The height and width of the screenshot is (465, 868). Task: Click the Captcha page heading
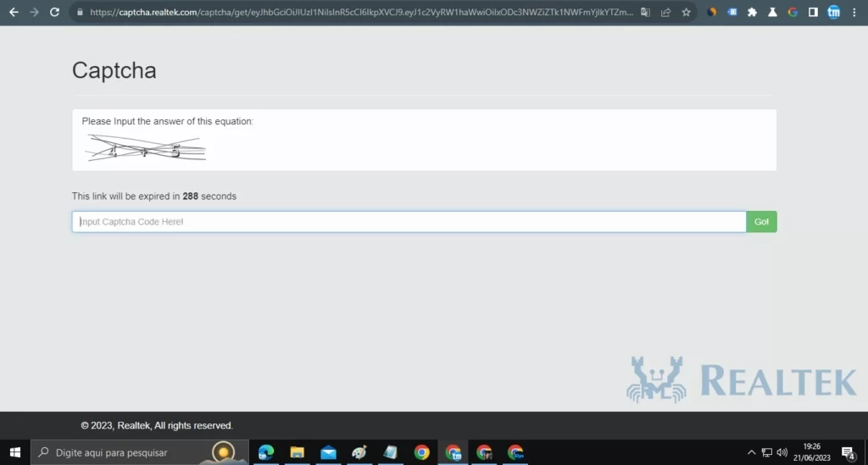pyautogui.click(x=114, y=71)
